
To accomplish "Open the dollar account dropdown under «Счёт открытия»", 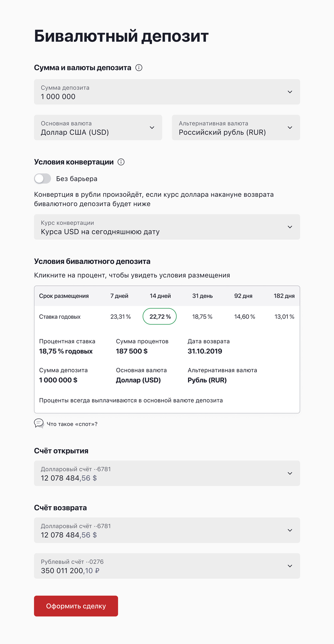I will click(x=290, y=473).
